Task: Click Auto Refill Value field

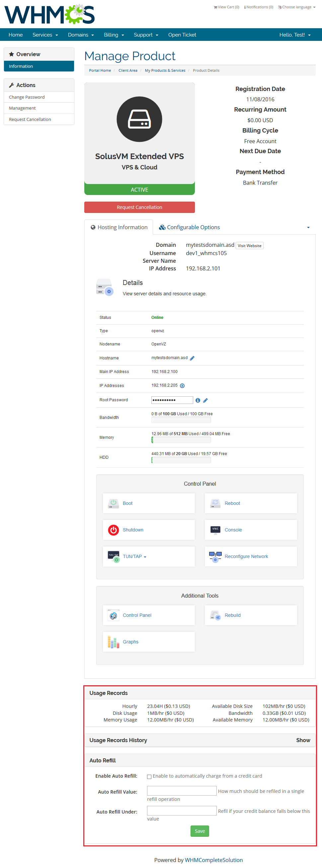Action: pos(182,791)
